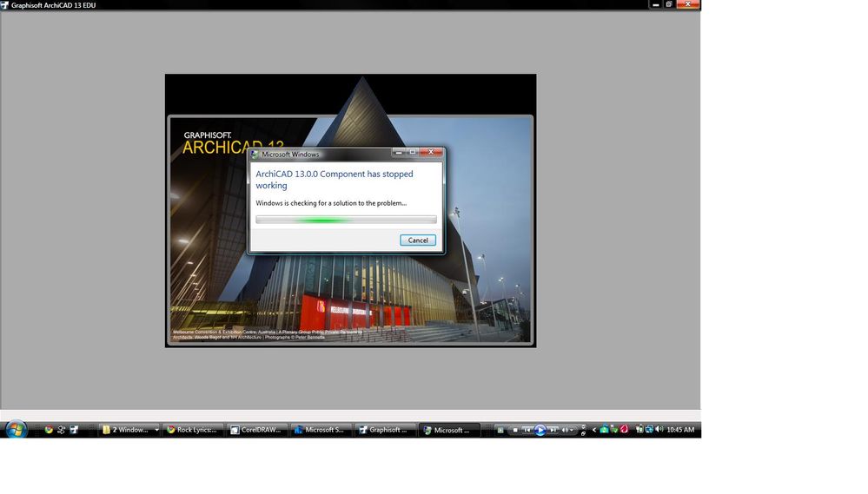Viewport: 868px width, 494px height.
Task: Switch to the CorelDRAW taskbar window
Action: [x=257, y=430]
